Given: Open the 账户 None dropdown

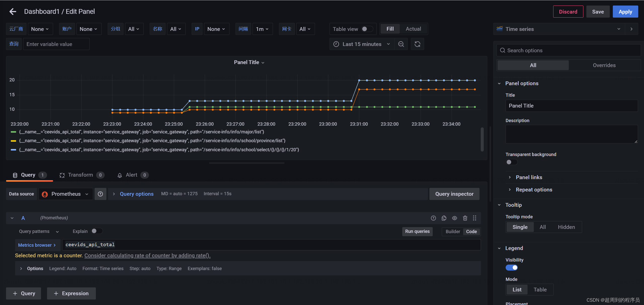Looking at the screenshot, I should [89, 29].
